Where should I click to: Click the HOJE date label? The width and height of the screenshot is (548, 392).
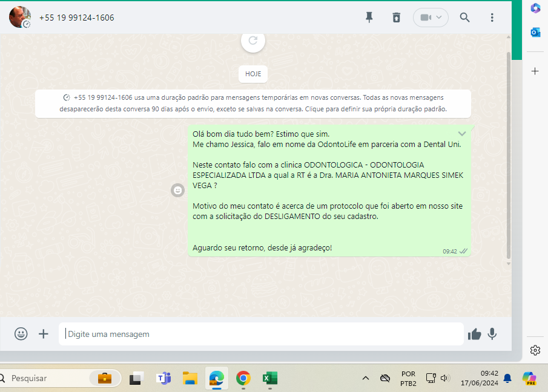point(253,74)
